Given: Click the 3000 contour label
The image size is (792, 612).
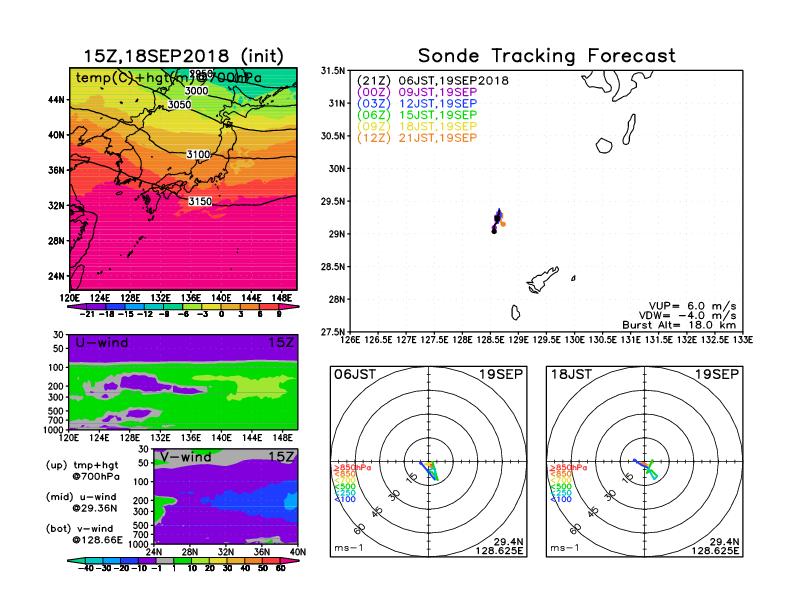Looking at the screenshot, I should click(x=196, y=91).
